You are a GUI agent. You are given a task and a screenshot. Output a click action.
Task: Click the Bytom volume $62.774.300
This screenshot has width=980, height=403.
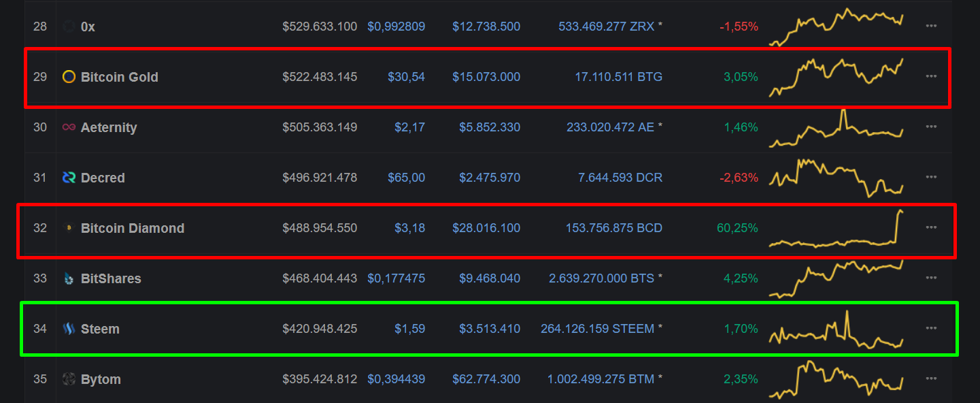(486, 379)
